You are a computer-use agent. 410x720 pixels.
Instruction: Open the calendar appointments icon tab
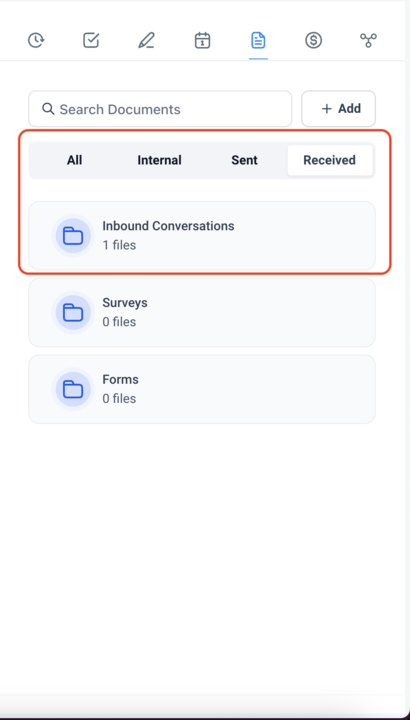(x=202, y=40)
